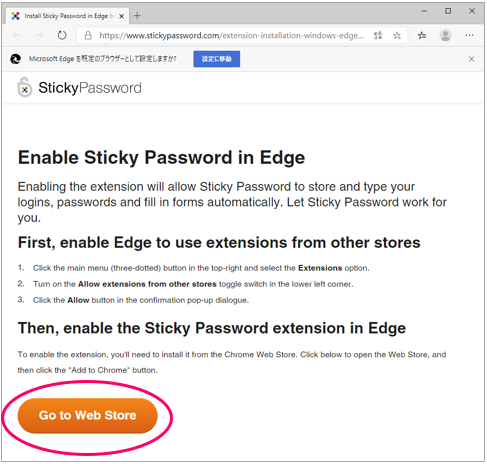This screenshot has width=487, height=464.
Task: Maximize the browser window
Action: pyautogui.click(x=448, y=11)
